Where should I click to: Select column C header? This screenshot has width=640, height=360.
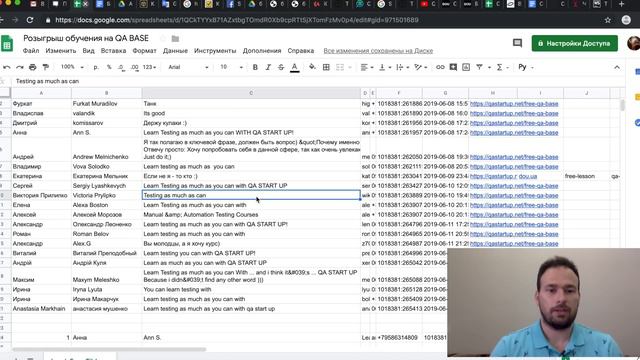[251, 93]
